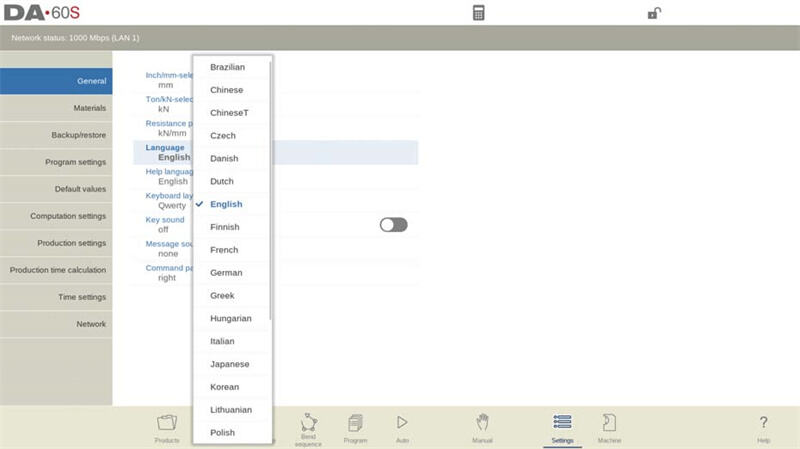The height and width of the screenshot is (449, 800).
Task: Open the Network settings tab
Action: (x=56, y=324)
